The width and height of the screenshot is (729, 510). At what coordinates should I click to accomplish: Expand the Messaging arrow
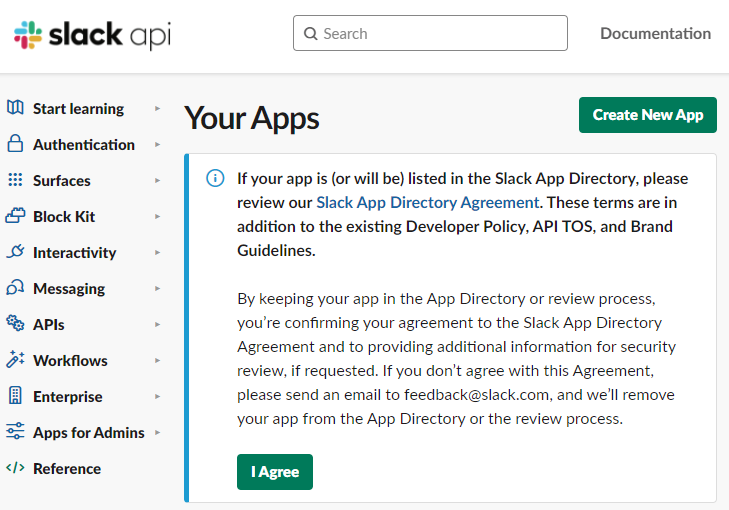tap(158, 289)
